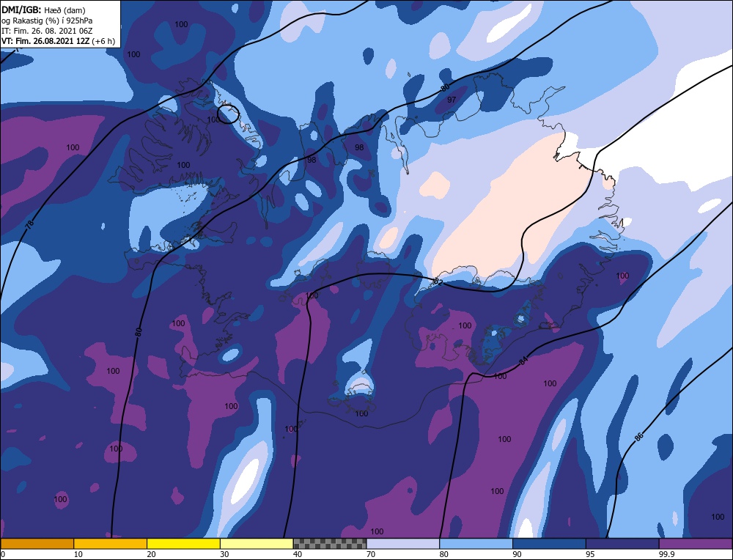Click the contour label '78'
The image size is (733, 560).
point(30,225)
